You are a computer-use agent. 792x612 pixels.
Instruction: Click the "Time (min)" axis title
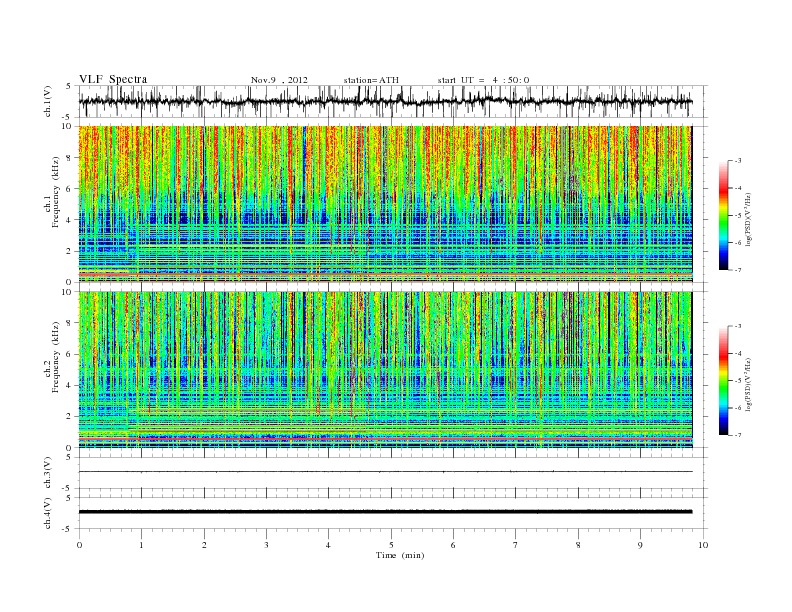[x=400, y=555]
